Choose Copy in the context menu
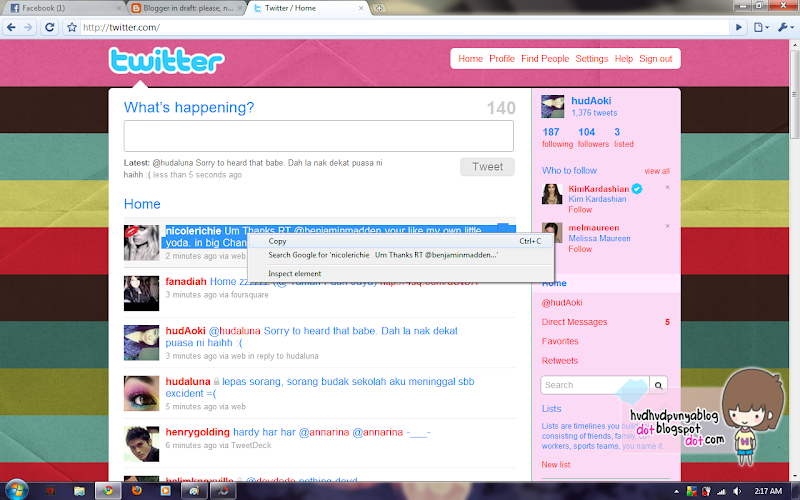This screenshot has width=800, height=500. pos(401,241)
